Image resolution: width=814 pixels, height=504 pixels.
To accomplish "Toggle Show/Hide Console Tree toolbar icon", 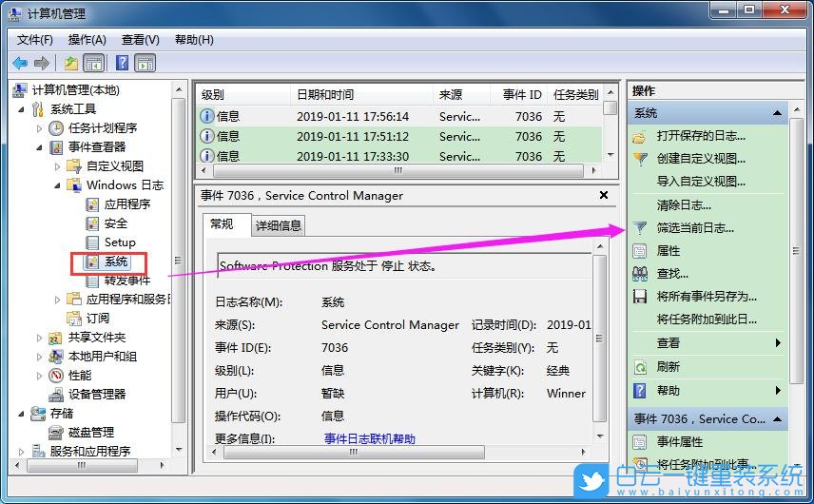I will pyautogui.click(x=94, y=64).
